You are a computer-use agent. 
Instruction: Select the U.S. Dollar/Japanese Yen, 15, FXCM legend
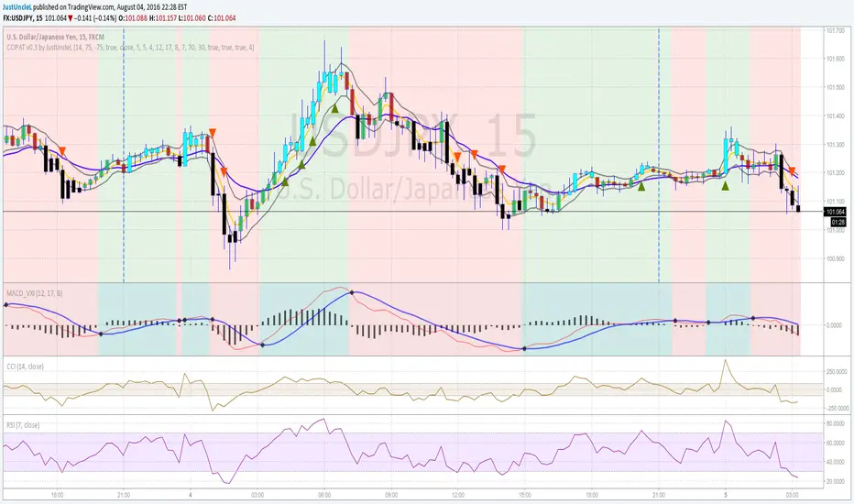(56, 37)
